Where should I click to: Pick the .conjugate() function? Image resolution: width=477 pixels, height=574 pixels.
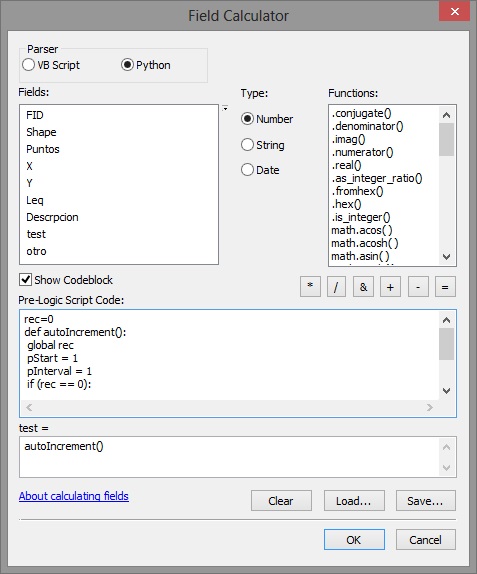click(361, 113)
